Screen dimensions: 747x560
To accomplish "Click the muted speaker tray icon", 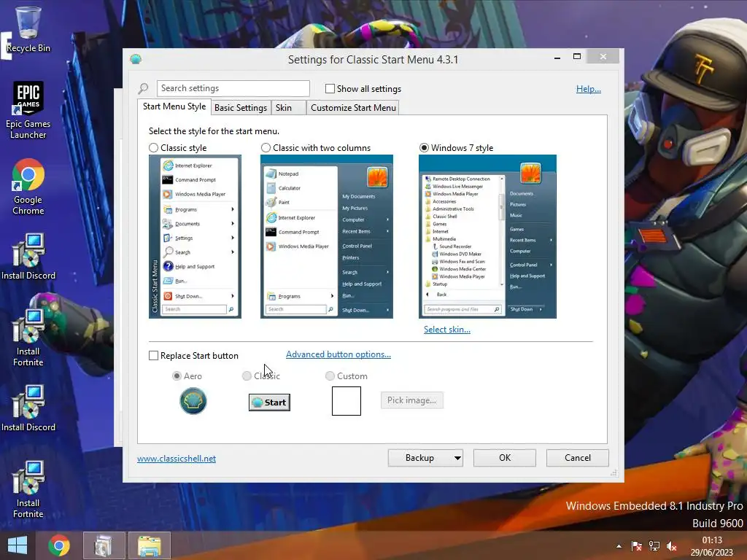I will (672, 546).
